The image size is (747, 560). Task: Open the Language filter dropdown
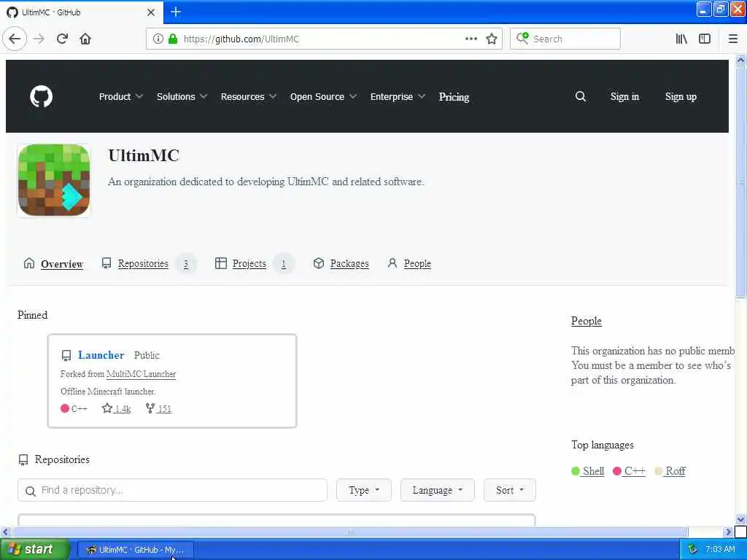(x=438, y=490)
